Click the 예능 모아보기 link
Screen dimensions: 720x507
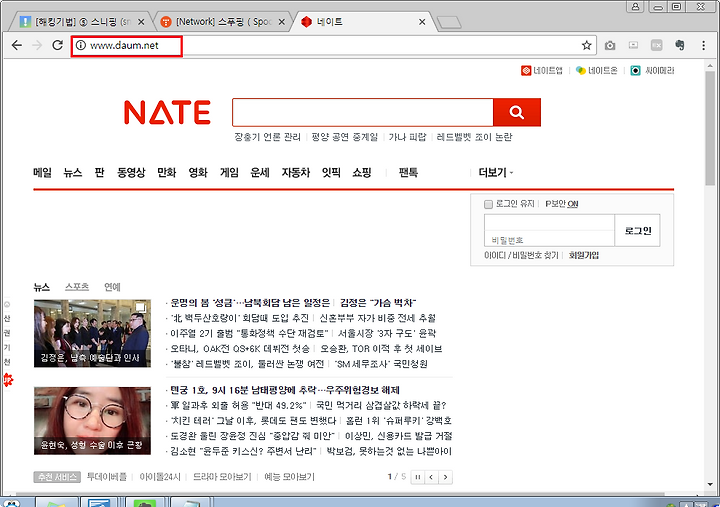coord(289,477)
